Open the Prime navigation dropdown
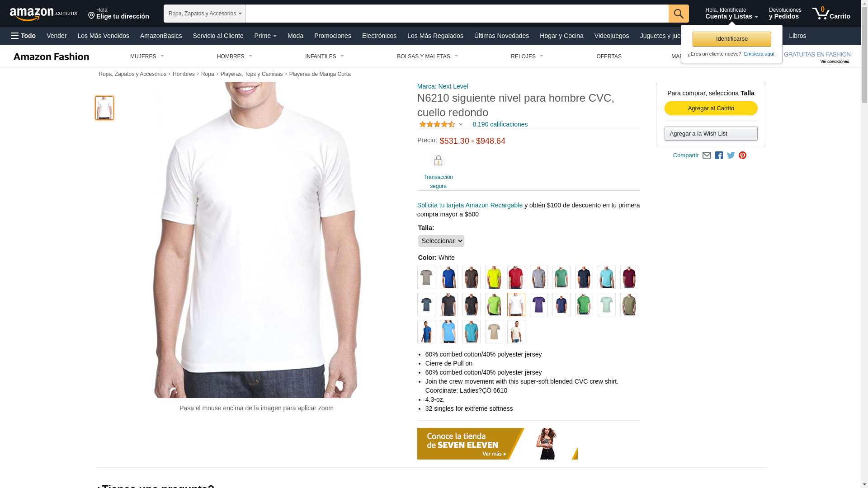The width and height of the screenshot is (868, 488). (x=265, y=36)
